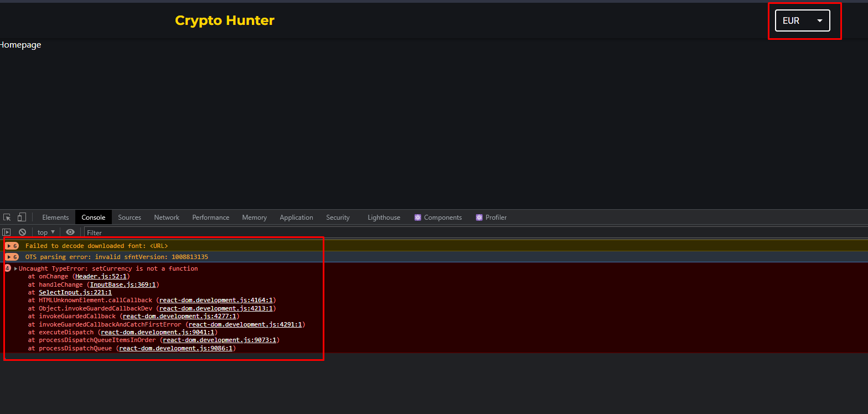Open live expression with the eye icon

[x=70, y=232]
